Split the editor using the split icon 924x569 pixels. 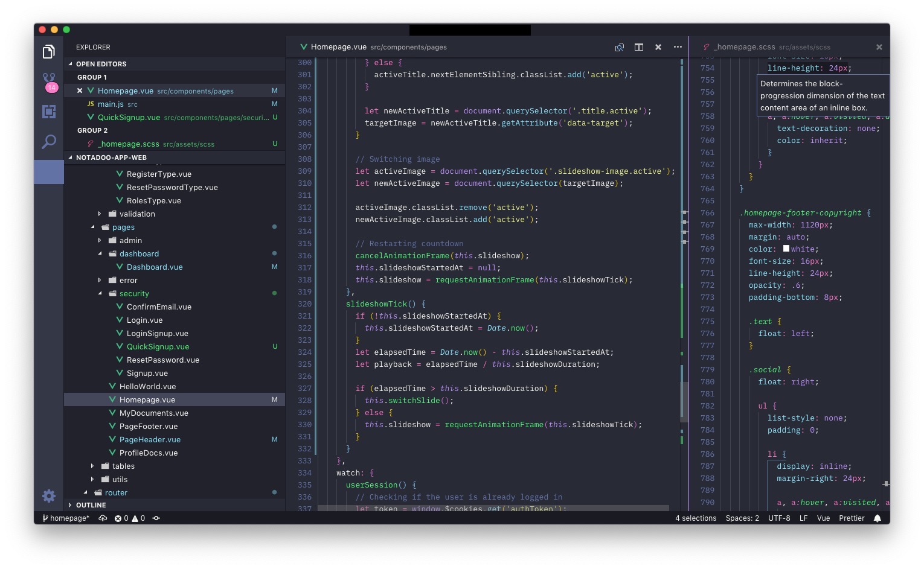639,47
